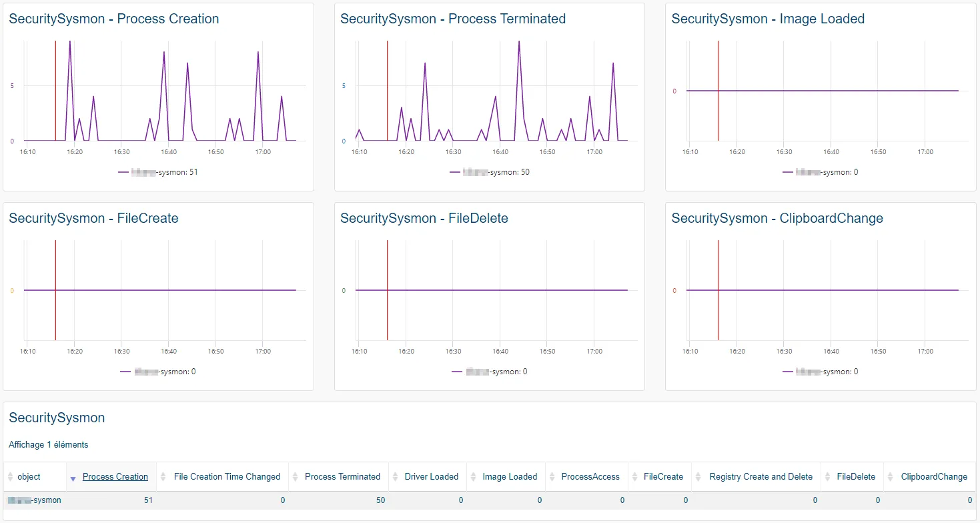
Task: Click the sort icon beside the object column
Action: 9,476
